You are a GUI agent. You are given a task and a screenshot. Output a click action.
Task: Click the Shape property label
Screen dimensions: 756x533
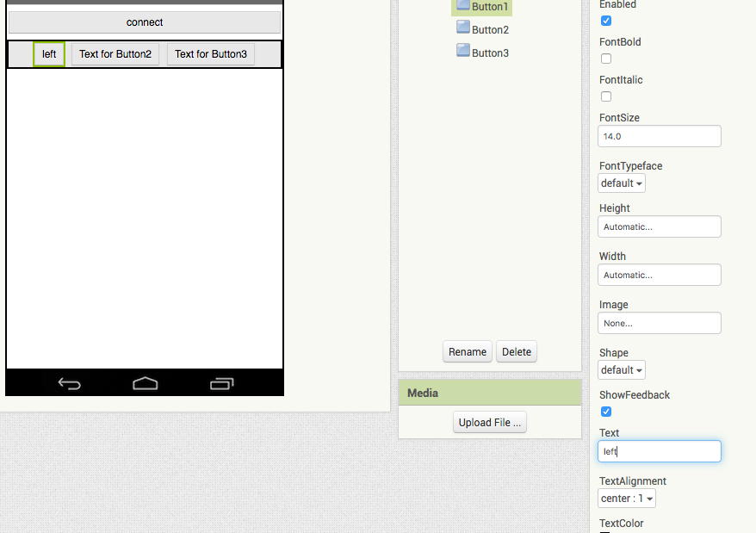pyautogui.click(x=613, y=352)
